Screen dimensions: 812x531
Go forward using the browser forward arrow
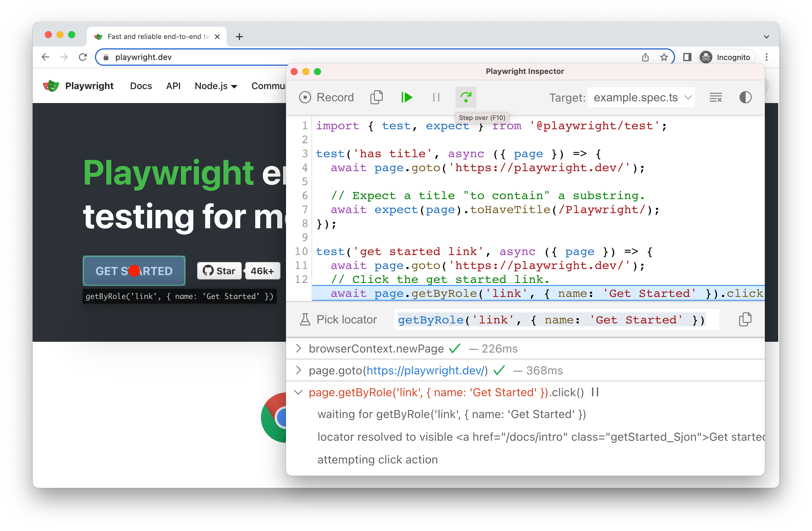(x=64, y=57)
